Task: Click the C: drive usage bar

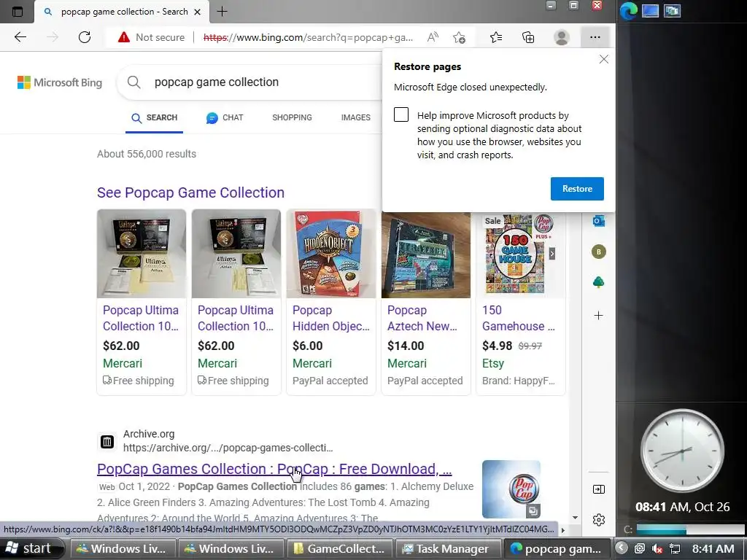Action: click(x=690, y=529)
